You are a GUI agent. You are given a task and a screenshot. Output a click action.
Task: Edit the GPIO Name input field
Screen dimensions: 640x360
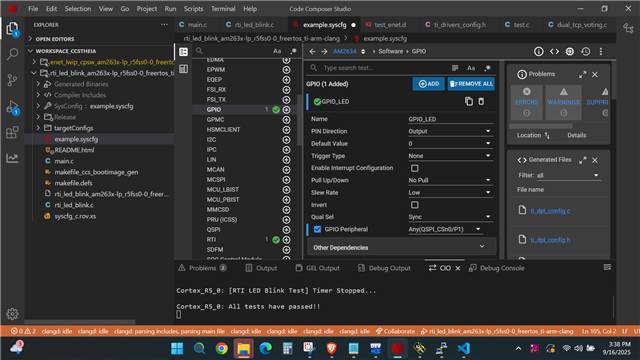(x=450, y=119)
